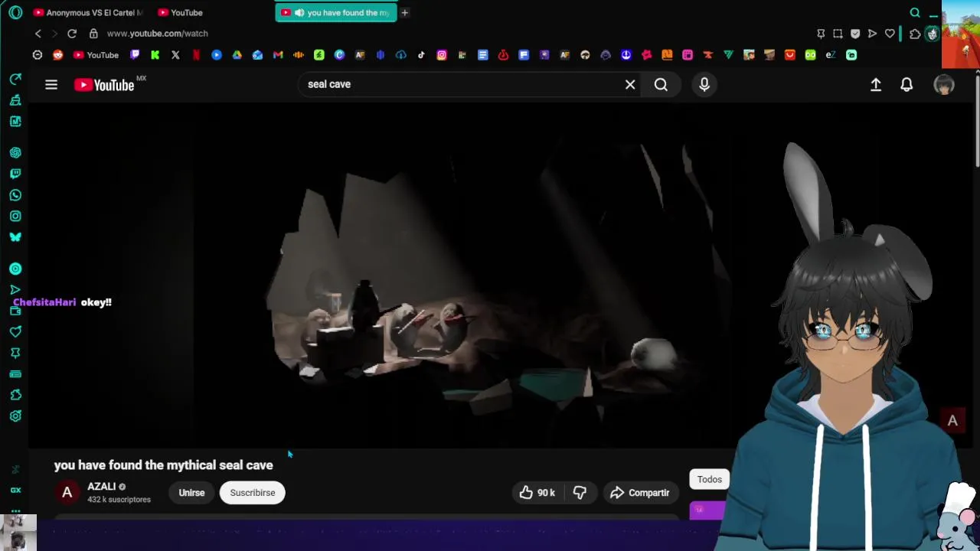The width and height of the screenshot is (980, 551).
Task: Switch to 'Anonymous VS El Cartel' tab
Action: [88, 12]
